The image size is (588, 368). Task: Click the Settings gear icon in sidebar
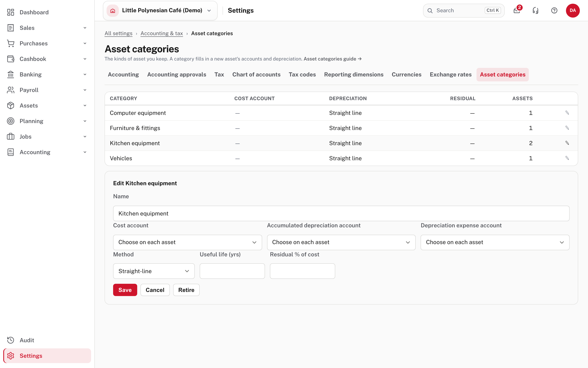tap(11, 356)
